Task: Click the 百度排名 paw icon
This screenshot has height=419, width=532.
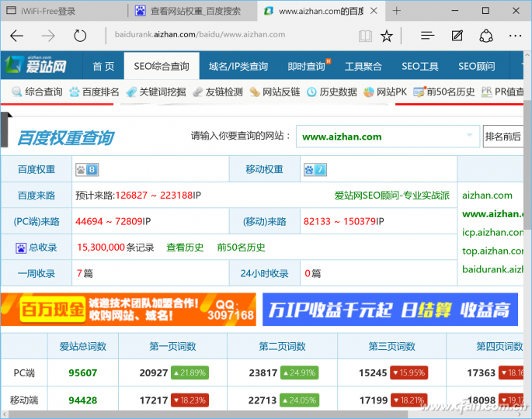Action: pyautogui.click(x=75, y=92)
